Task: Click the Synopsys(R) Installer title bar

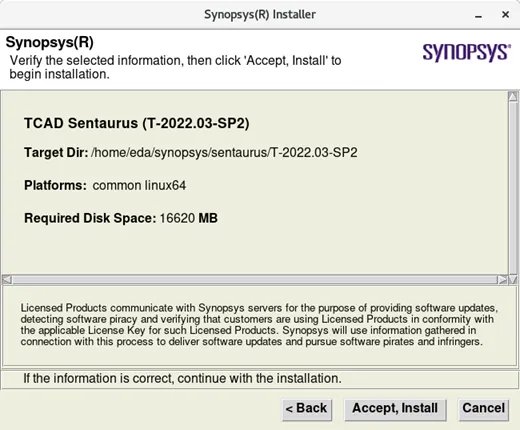Action: pos(260,14)
